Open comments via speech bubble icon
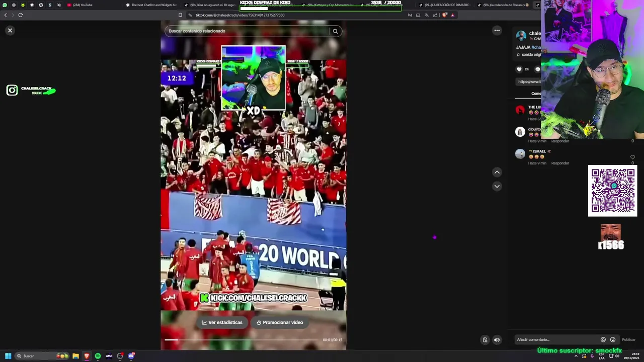Viewport: 644px width, 362px height. [537, 69]
